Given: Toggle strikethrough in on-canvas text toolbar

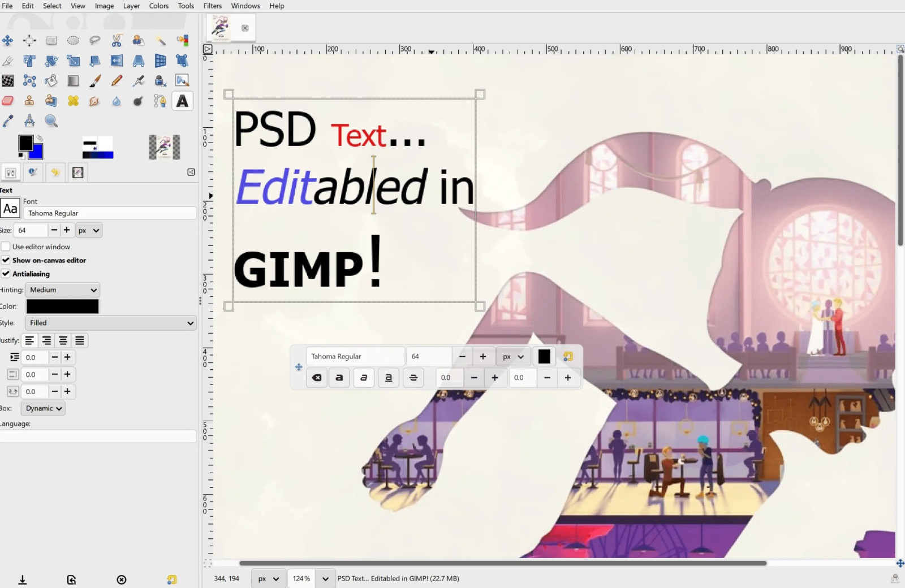Looking at the screenshot, I should tap(413, 378).
